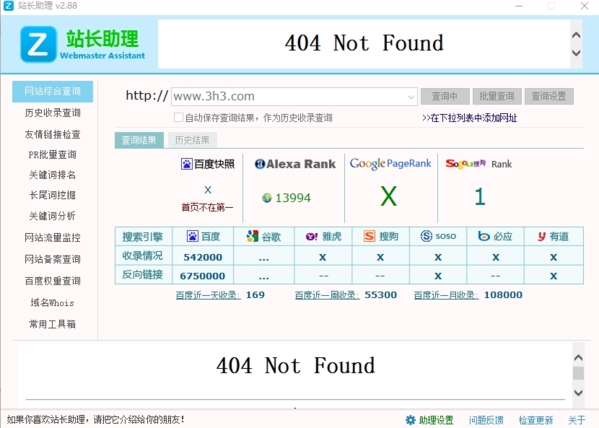This screenshot has width=599, height=428.
Task: Open 友情链接检查 in the sidebar
Action: 53,135
